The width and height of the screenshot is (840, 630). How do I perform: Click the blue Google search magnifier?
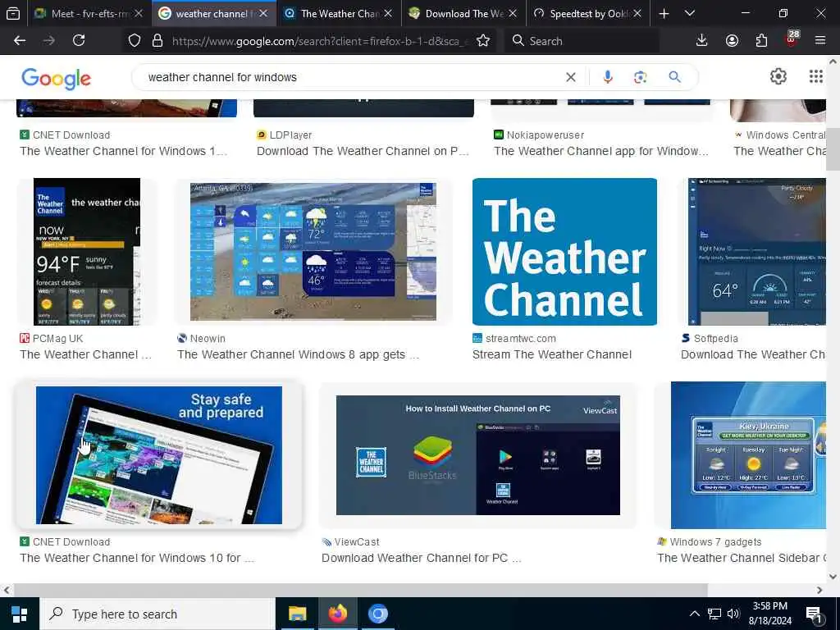[675, 77]
